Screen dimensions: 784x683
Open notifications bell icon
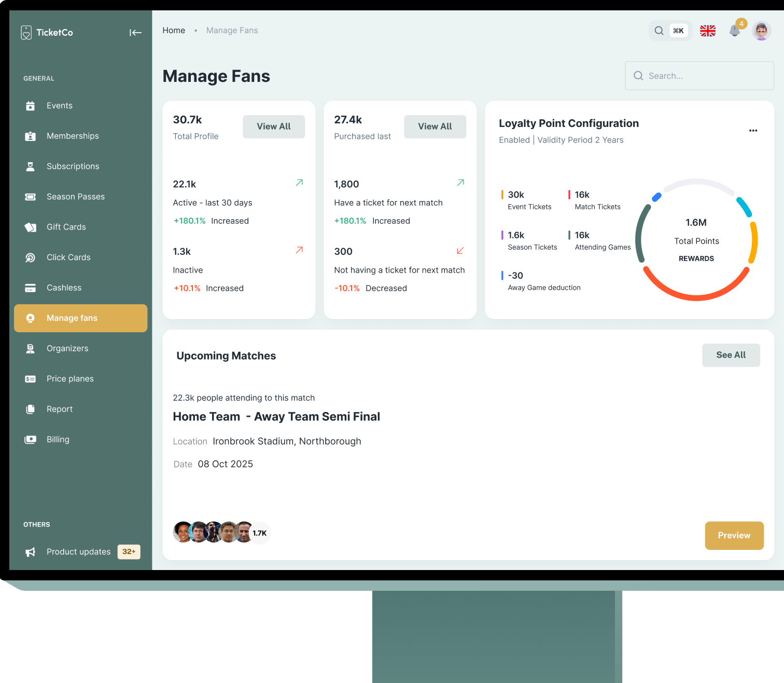pos(735,31)
